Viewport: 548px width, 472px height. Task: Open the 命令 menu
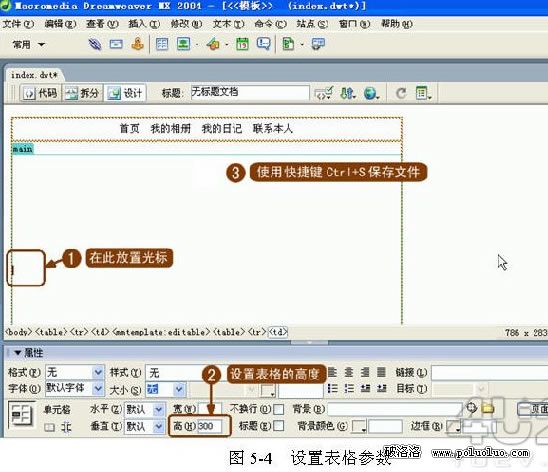coord(270,24)
